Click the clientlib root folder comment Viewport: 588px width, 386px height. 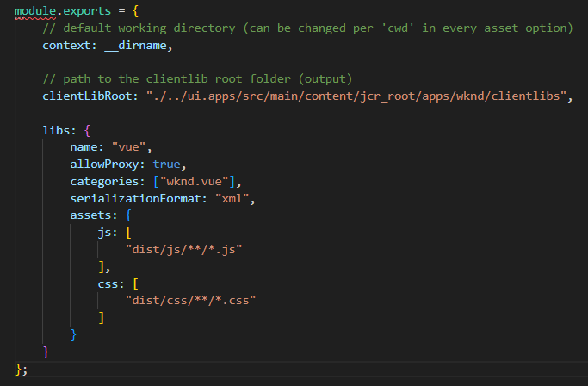pos(197,79)
